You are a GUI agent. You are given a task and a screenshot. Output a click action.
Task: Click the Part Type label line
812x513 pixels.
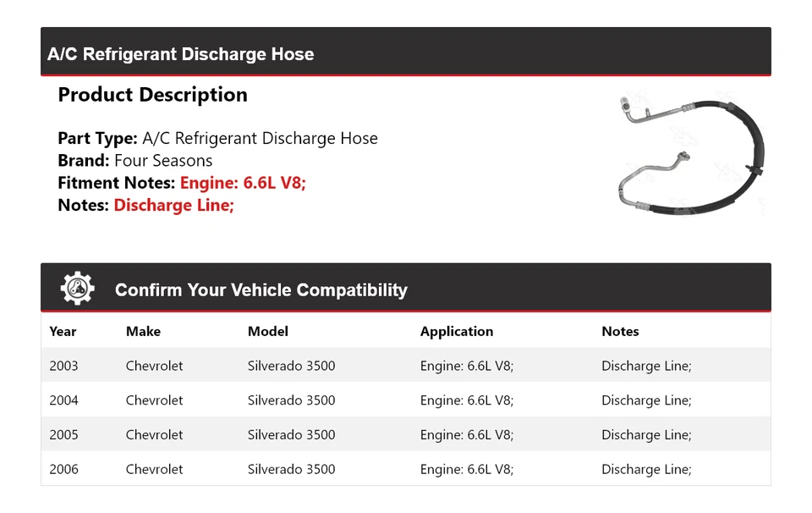217,138
